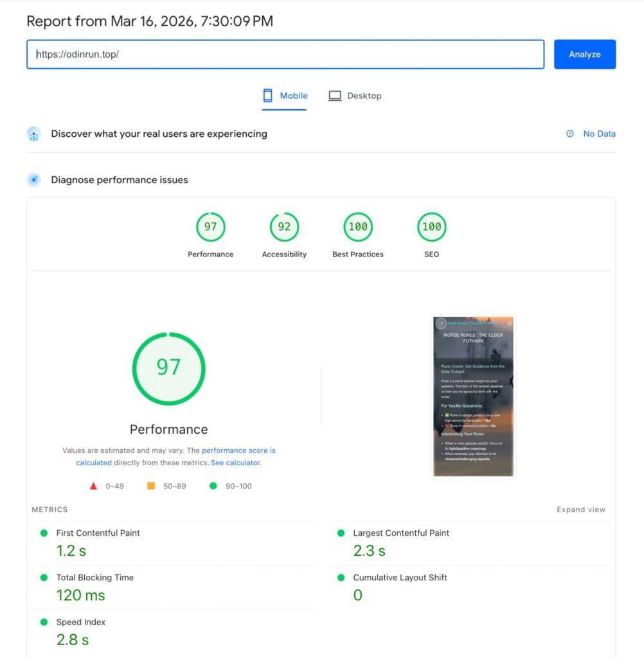
Task: Click the desktop monitor icon next to Desktop
Action: (x=335, y=95)
